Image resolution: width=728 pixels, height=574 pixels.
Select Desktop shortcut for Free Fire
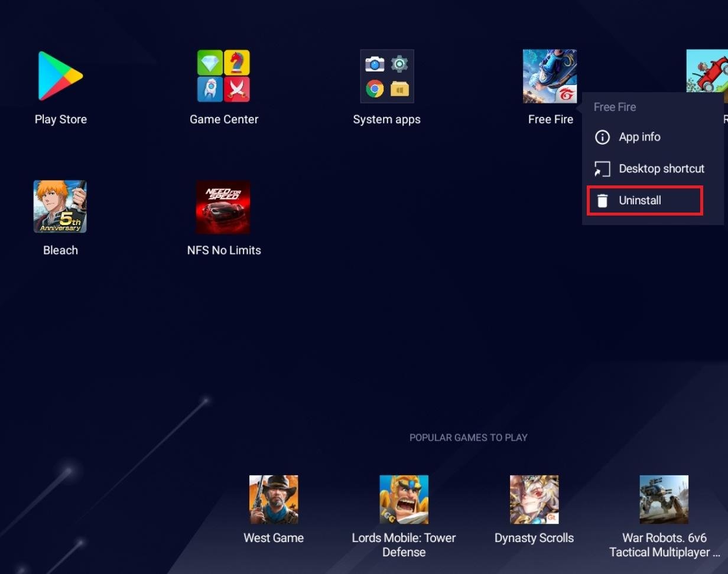point(661,169)
